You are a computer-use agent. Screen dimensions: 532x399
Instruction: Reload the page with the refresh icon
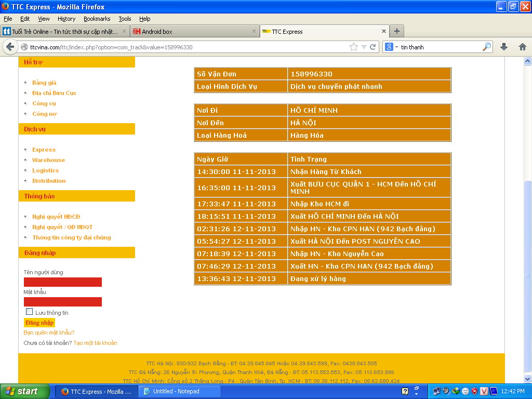click(x=373, y=47)
